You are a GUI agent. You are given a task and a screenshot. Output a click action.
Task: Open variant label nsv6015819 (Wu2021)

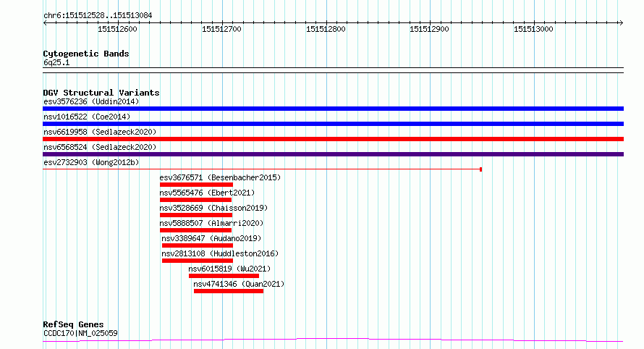coord(229,269)
